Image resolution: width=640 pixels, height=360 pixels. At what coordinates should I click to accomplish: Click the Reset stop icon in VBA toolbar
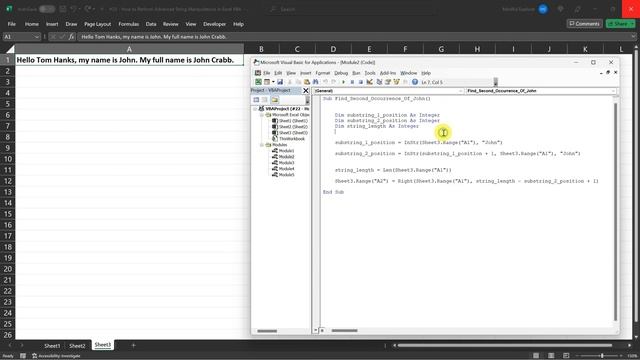360,82
